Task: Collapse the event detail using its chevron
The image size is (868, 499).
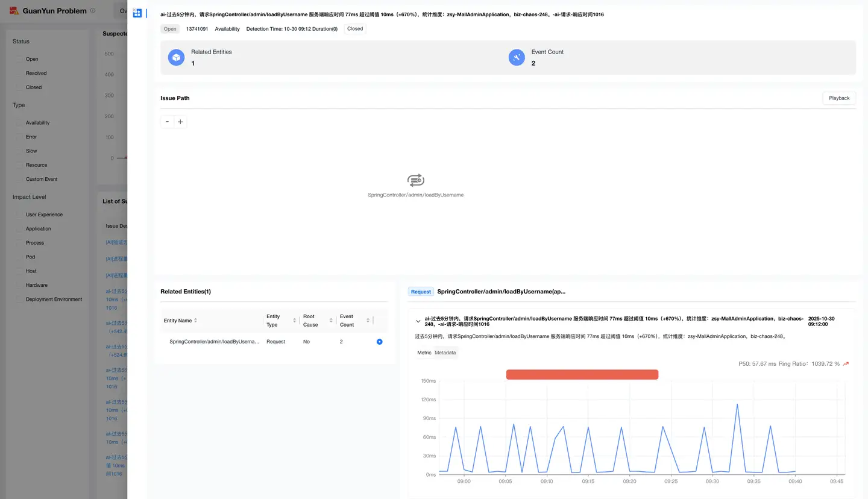Action: pos(418,321)
